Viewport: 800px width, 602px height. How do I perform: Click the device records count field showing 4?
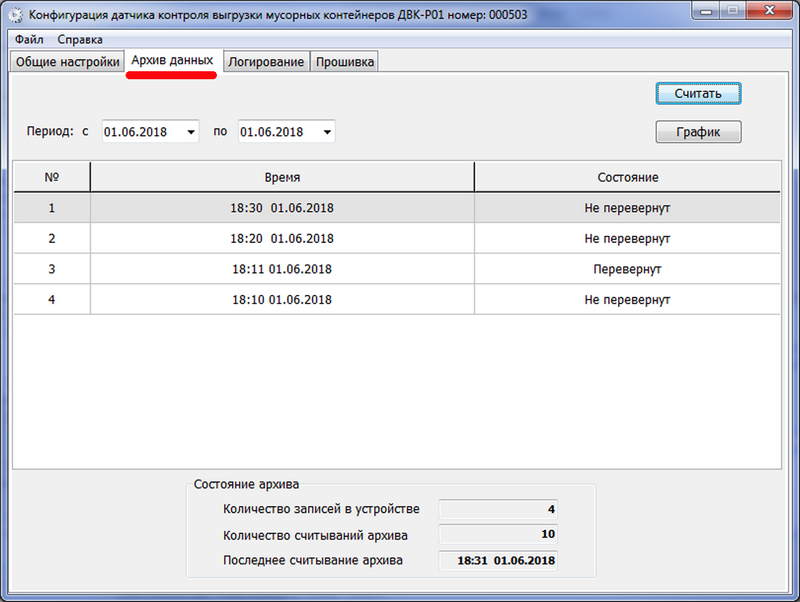[498, 509]
